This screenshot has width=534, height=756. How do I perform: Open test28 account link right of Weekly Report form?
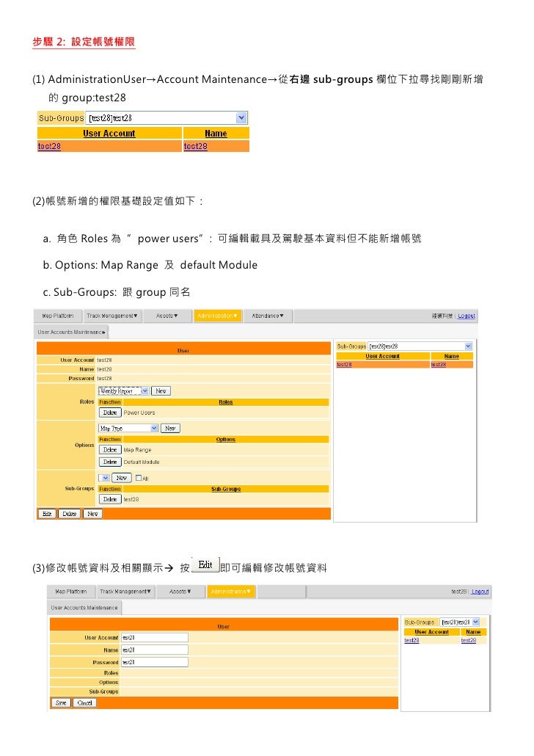[x=344, y=365]
